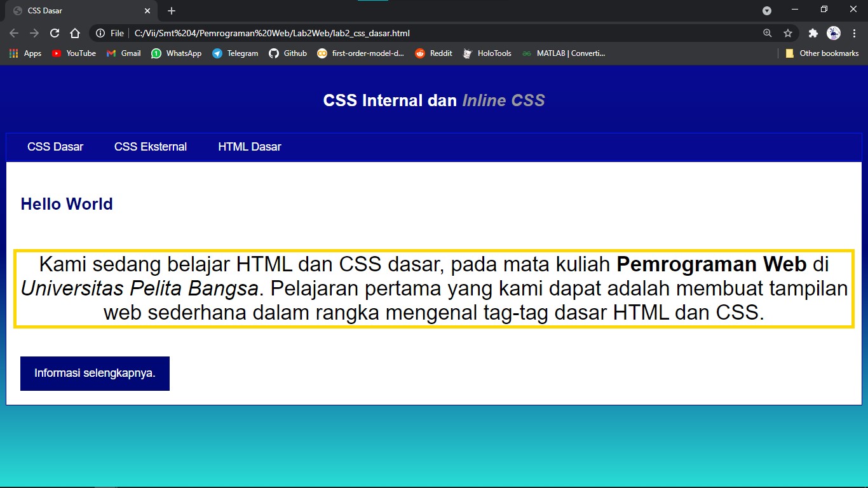Click inside the address bar
Image resolution: width=868 pixels, height=488 pixels.
point(381,32)
